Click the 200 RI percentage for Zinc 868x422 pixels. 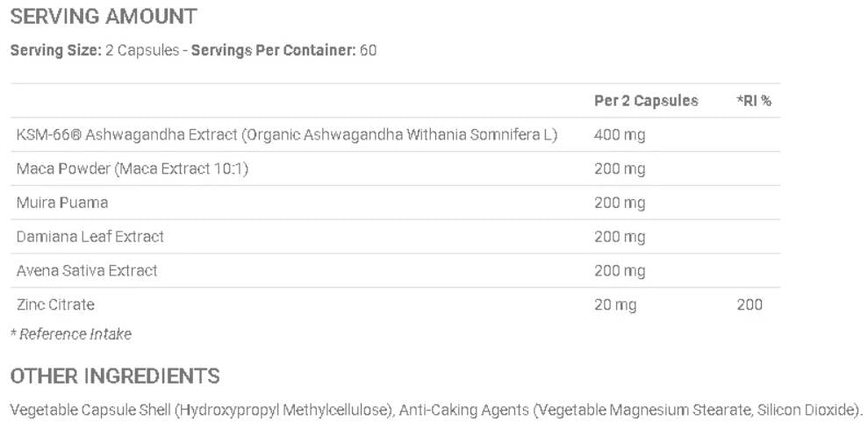[x=750, y=304]
